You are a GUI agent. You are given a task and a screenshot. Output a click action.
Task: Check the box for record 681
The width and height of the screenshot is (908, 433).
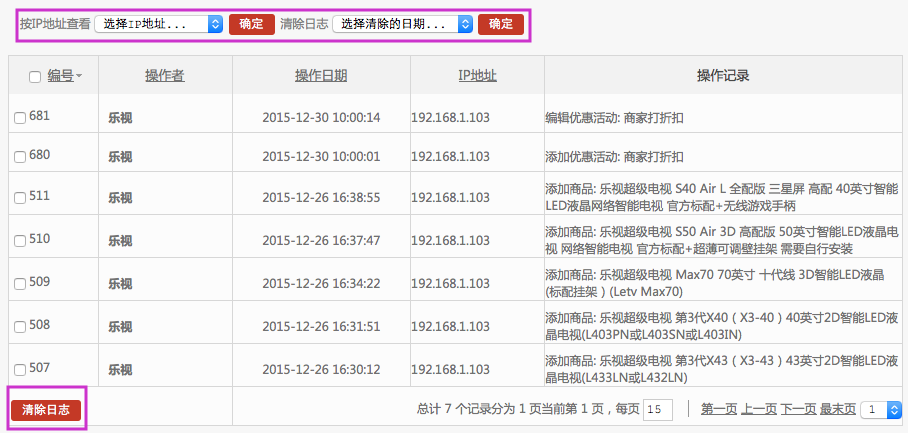pyautogui.click(x=20, y=118)
